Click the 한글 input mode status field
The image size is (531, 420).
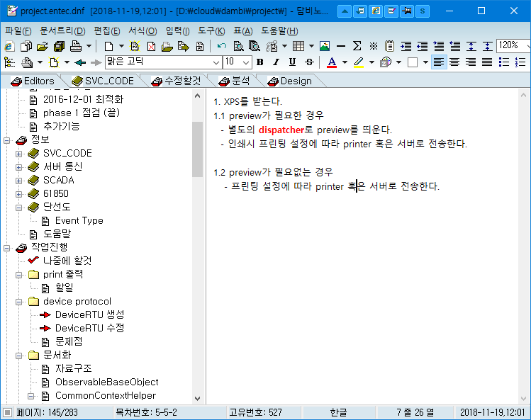338,412
